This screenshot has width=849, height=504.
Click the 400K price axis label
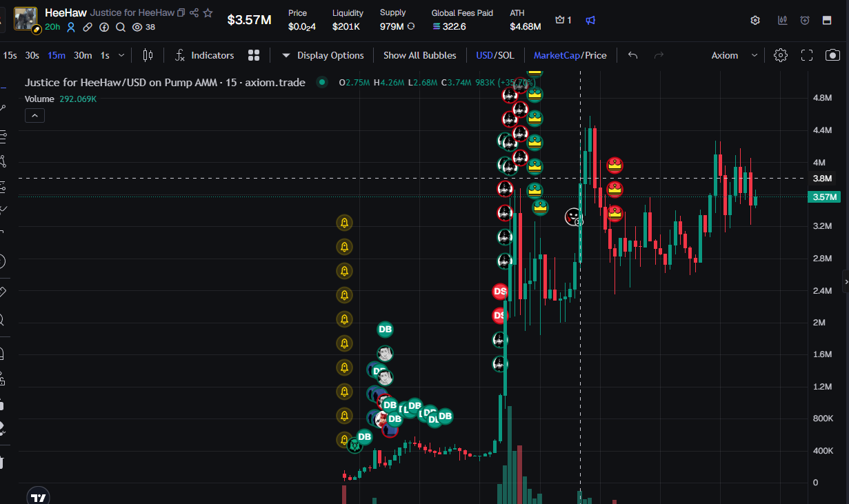click(824, 451)
